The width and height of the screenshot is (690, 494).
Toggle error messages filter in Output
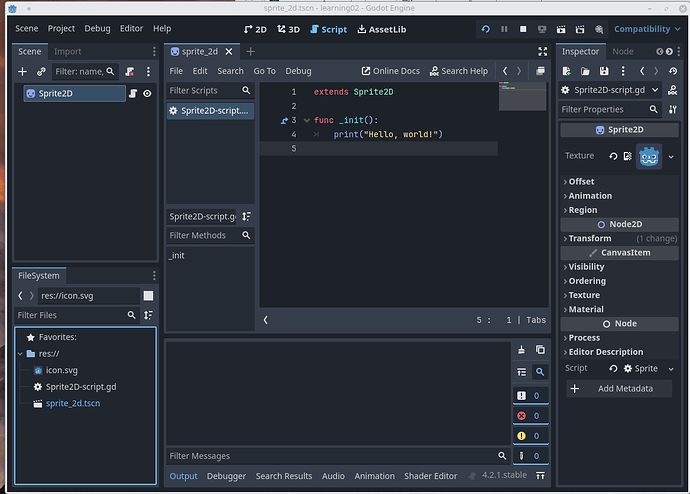click(x=530, y=416)
